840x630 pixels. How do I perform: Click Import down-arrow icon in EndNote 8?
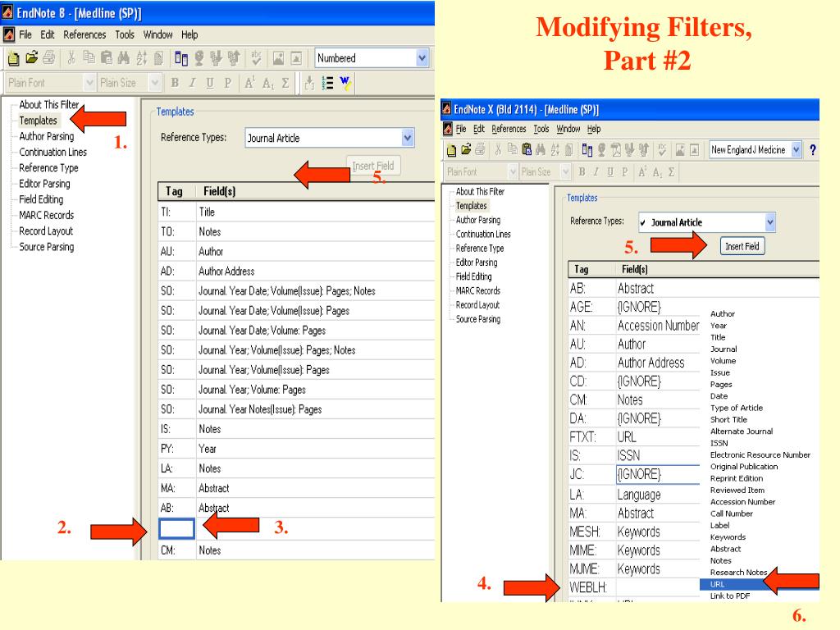[217, 58]
